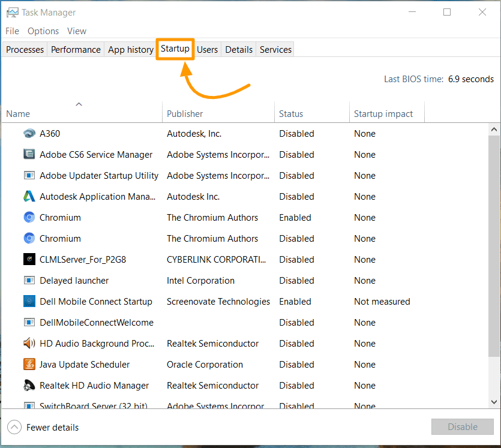Switch to the Details tab

[239, 50]
